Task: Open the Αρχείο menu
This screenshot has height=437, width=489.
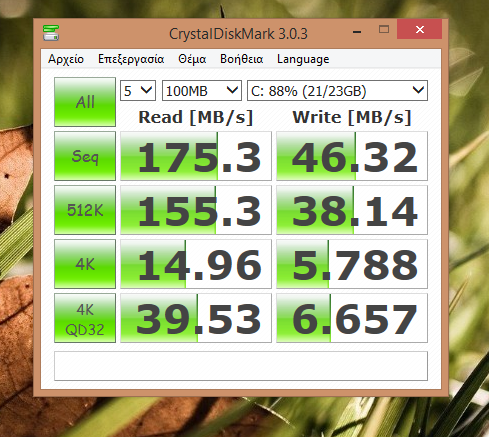Action: click(x=66, y=59)
